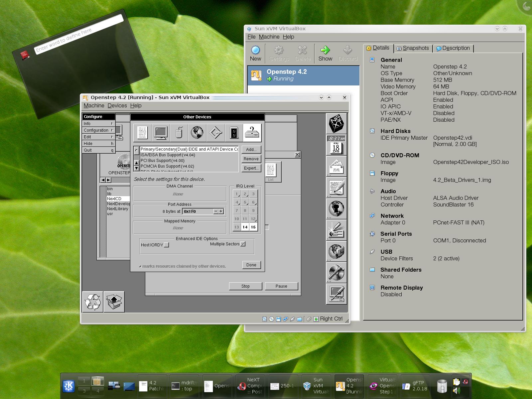This screenshot has width=532, height=399.
Task: Open the Devices menu in the VM window
Action: coord(117,105)
